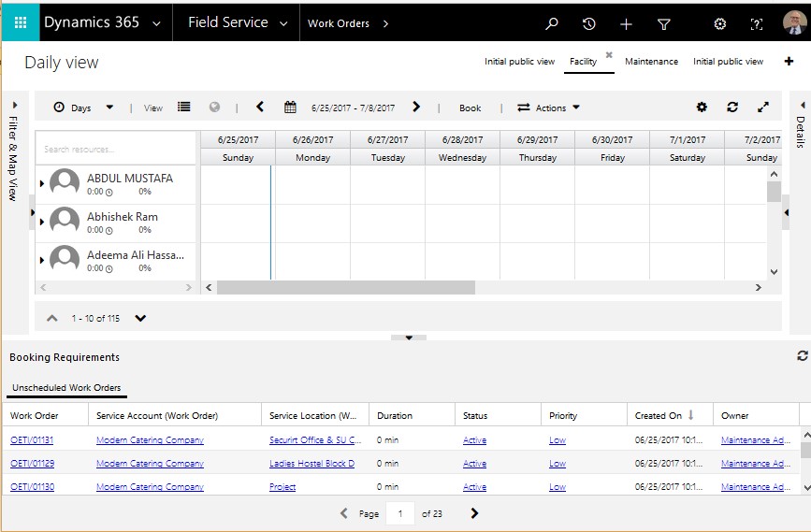Click Status column header
811x532 pixels.
pyautogui.click(x=475, y=416)
